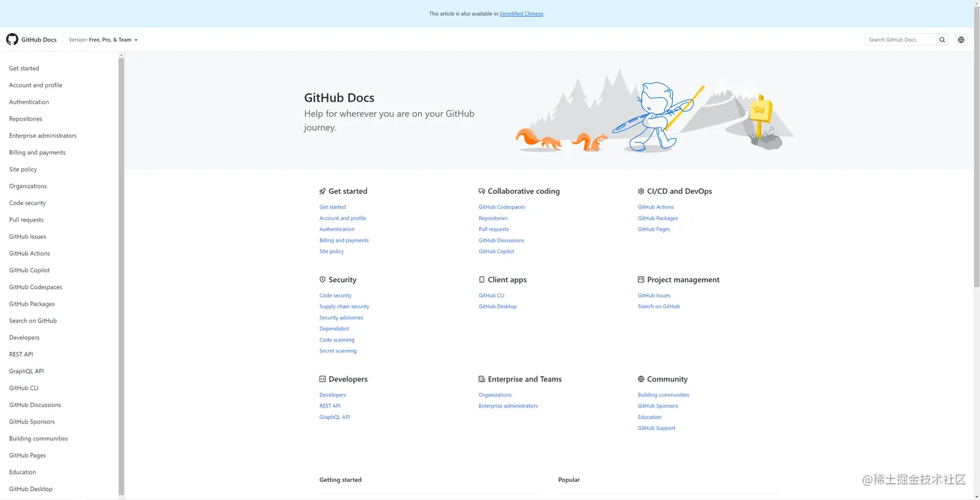Open Enterprise administrators in the sidebar

43,135
